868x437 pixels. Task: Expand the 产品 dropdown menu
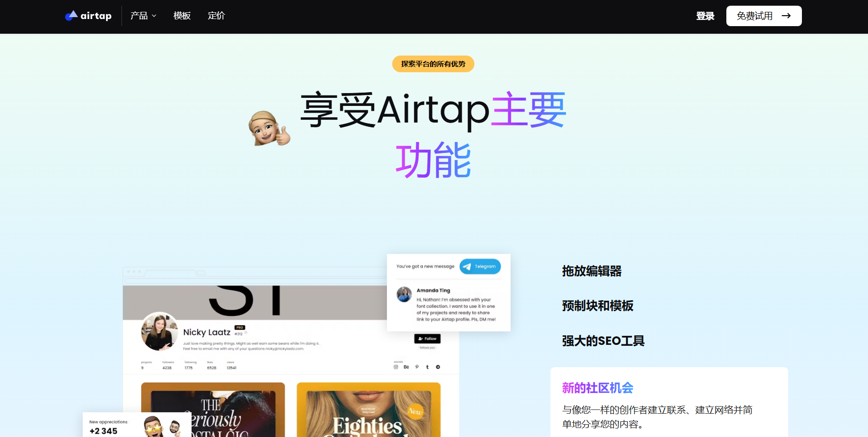click(x=143, y=16)
